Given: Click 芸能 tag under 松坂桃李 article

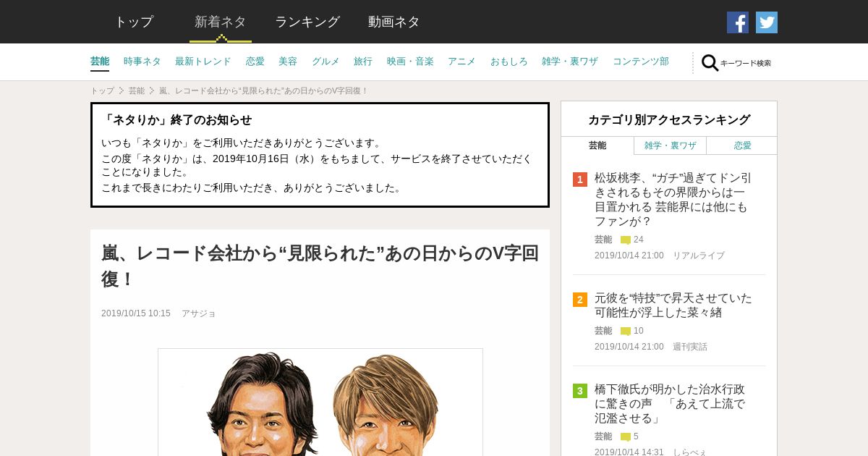Looking at the screenshot, I should click(x=603, y=240).
